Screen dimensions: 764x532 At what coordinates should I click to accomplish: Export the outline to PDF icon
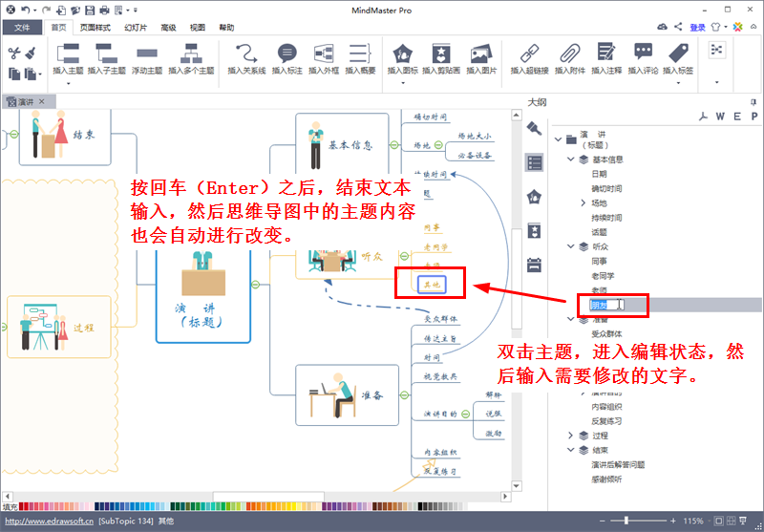(x=703, y=117)
